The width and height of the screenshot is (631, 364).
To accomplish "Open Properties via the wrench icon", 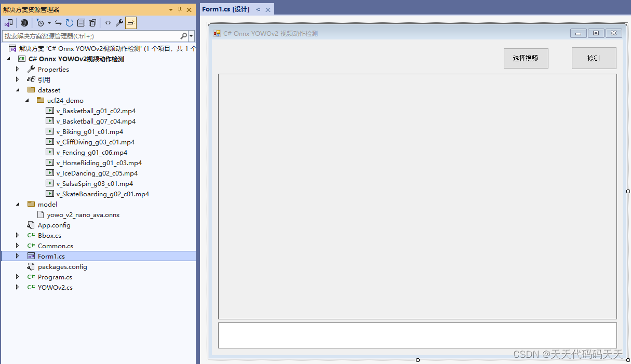I will [x=119, y=22].
